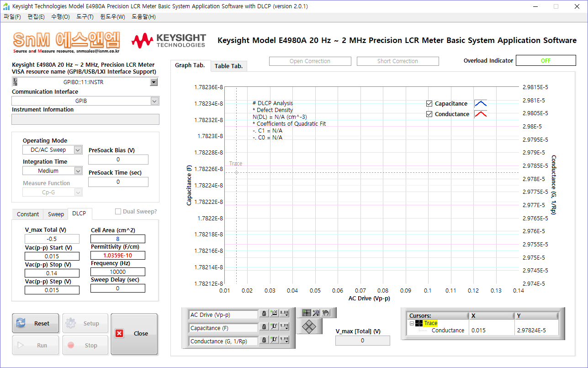Uncheck the Conductance plot visibility checkbox

pos(429,114)
